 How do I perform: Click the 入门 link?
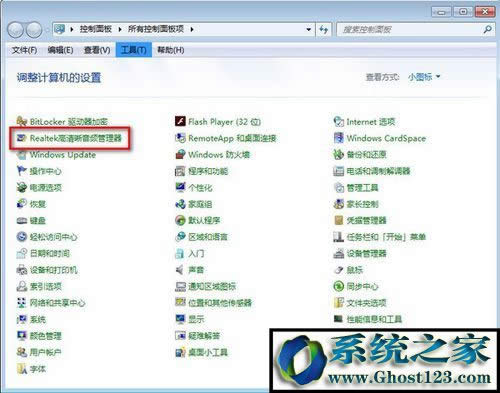tap(196, 253)
